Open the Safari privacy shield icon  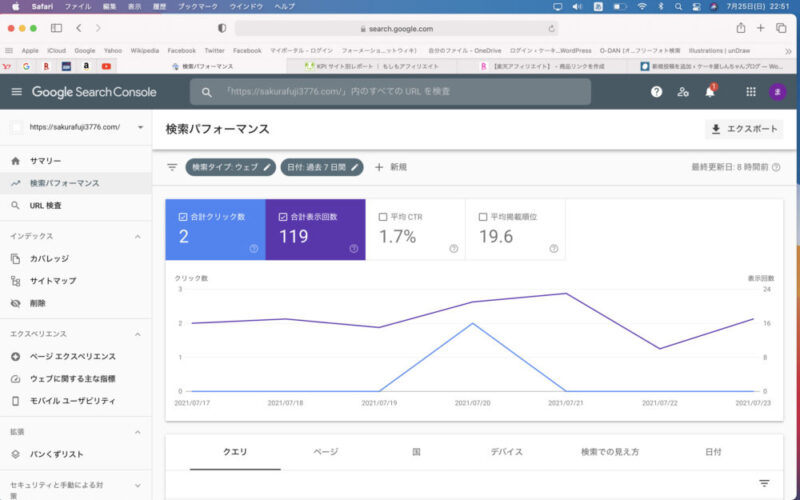point(222,29)
